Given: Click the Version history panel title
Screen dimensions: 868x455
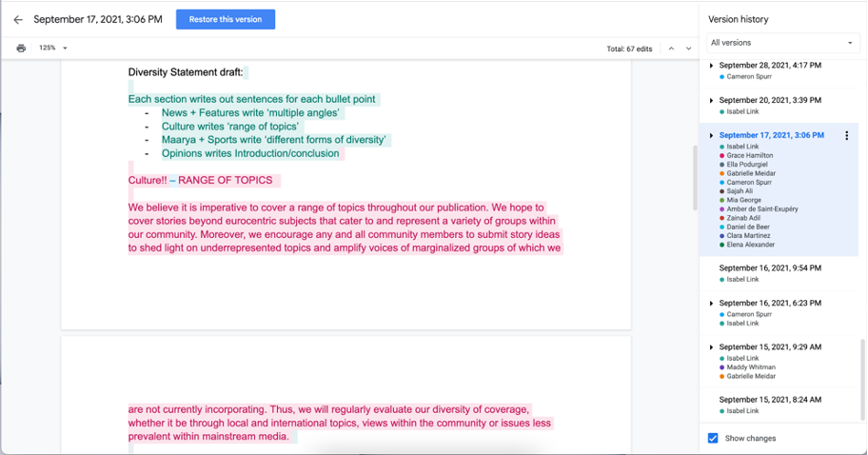Looking at the screenshot, I should pos(738,19).
